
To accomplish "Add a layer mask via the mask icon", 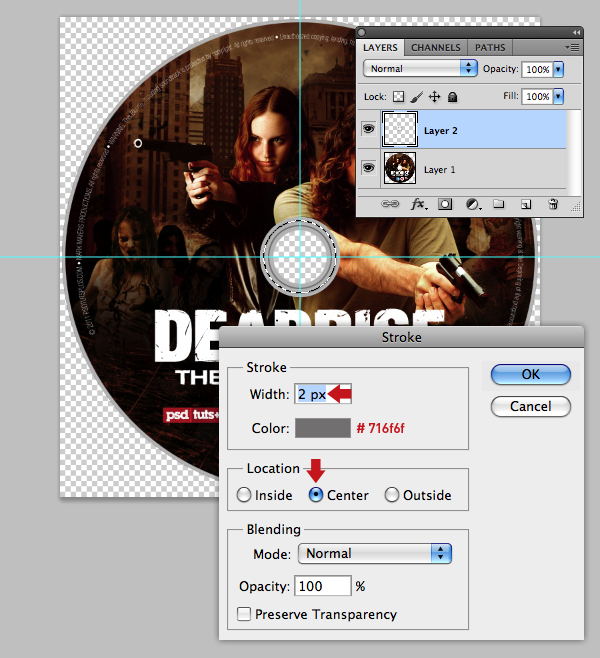I will click(445, 204).
